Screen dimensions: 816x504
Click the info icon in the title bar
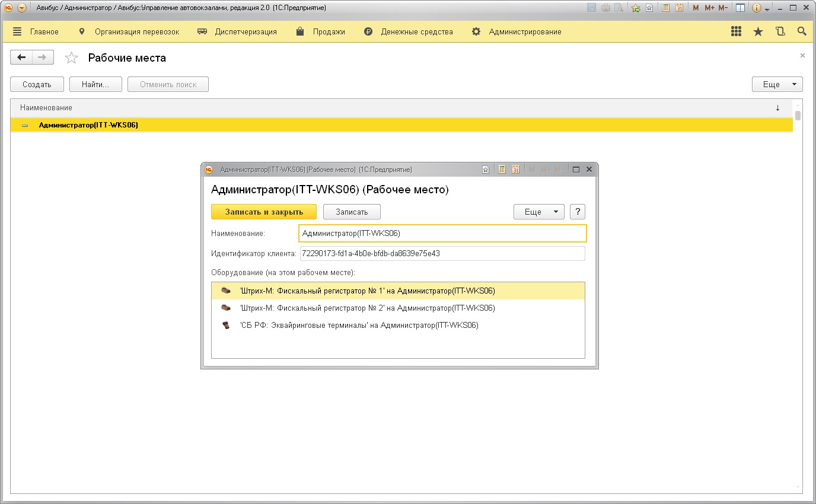(757, 8)
